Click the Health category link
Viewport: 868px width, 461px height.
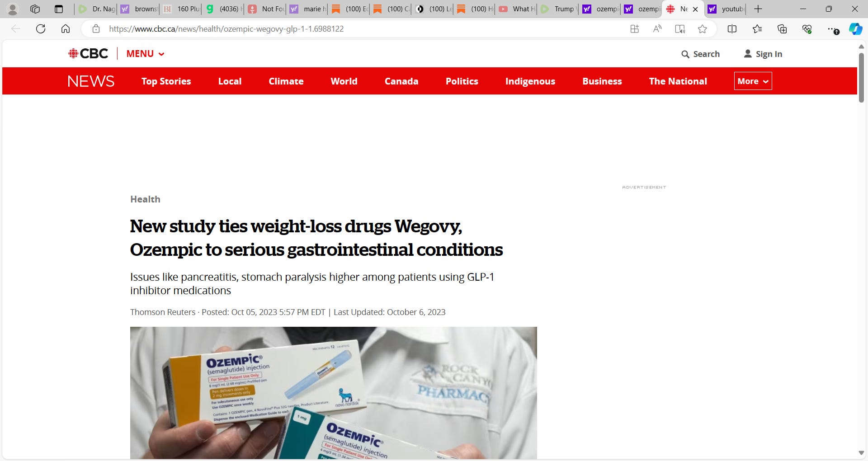[x=145, y=199]
